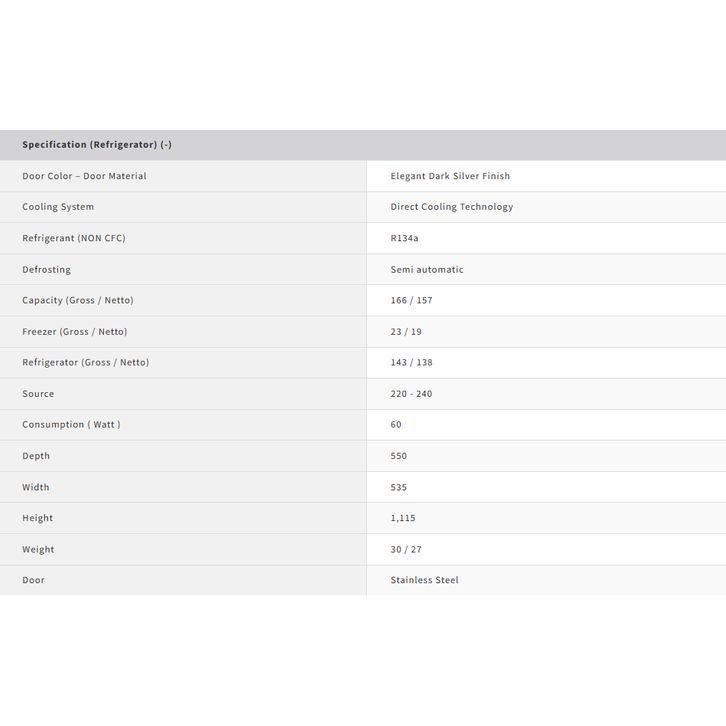Select Direct Cooling Technology text
Viewport: 726px width, 726px height.
pyautogui.click(x=452, y=207)
